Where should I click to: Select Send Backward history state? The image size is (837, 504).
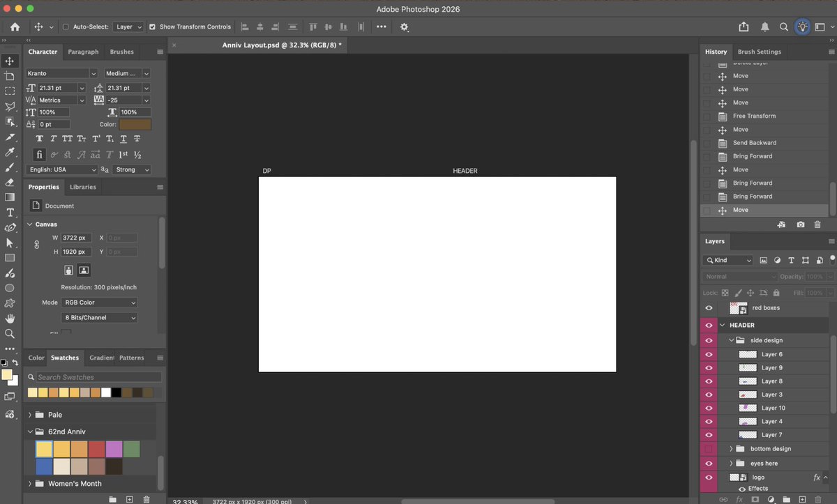(x=754, y=143)
